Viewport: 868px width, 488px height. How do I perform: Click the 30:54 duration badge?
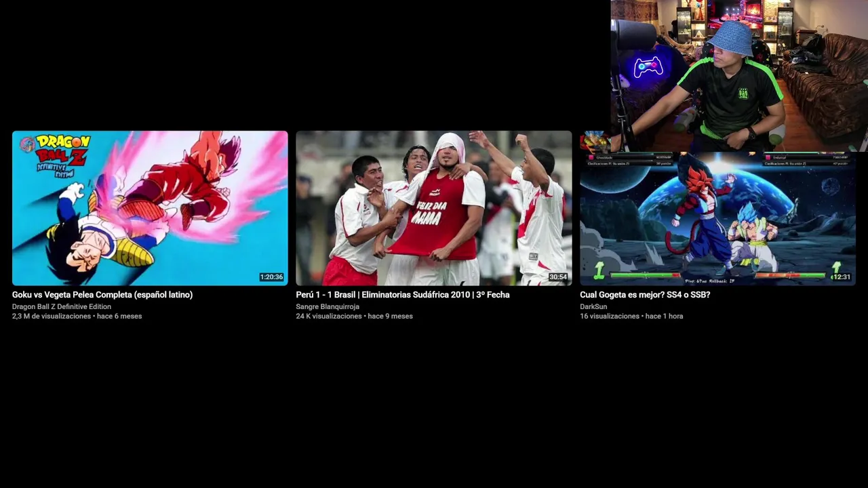tap(558, 277)
